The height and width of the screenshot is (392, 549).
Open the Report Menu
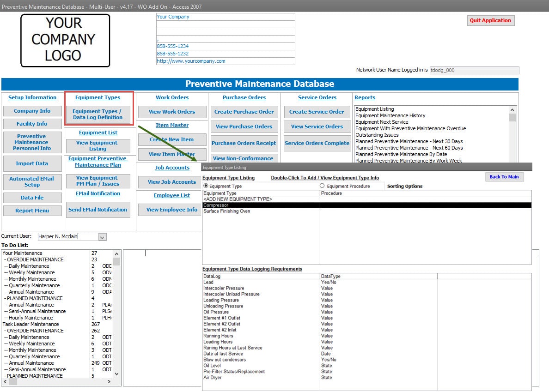pos(32,211)
